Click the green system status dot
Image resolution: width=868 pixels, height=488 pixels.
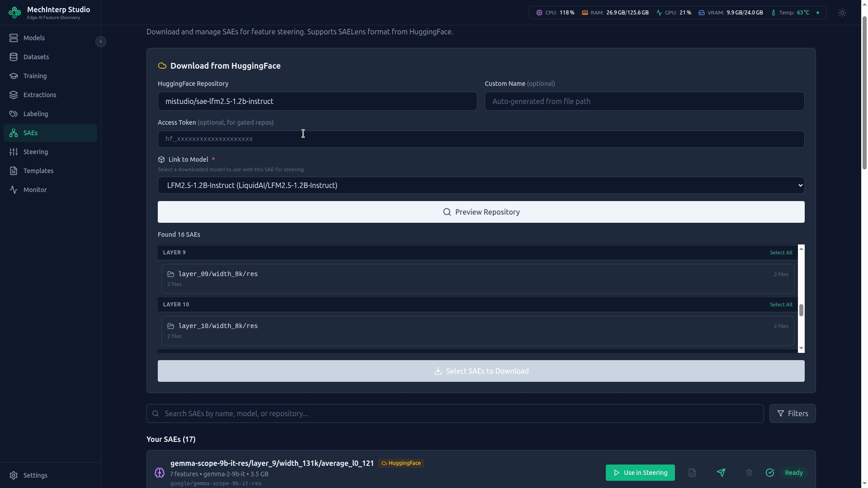pos(817,13)
